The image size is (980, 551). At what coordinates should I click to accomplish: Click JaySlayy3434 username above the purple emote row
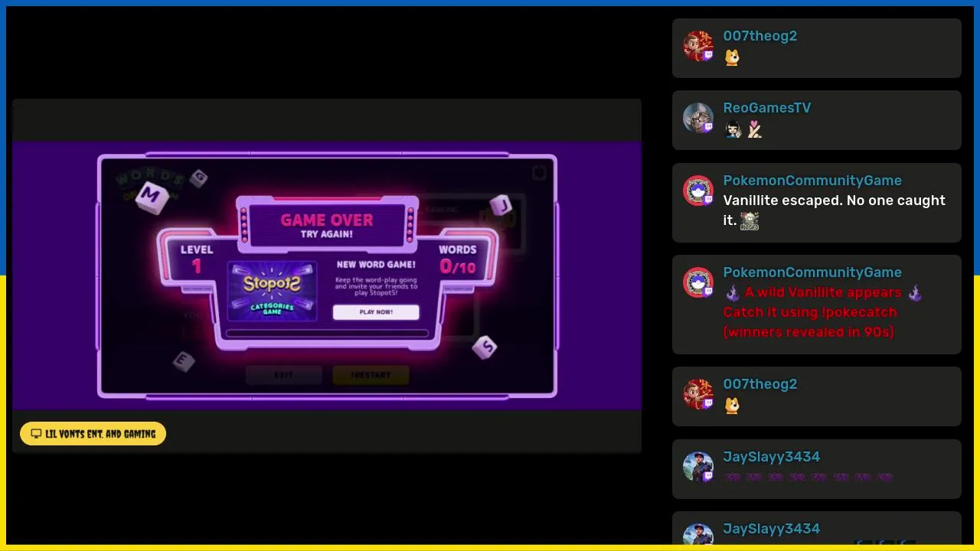tap(771, 457)
